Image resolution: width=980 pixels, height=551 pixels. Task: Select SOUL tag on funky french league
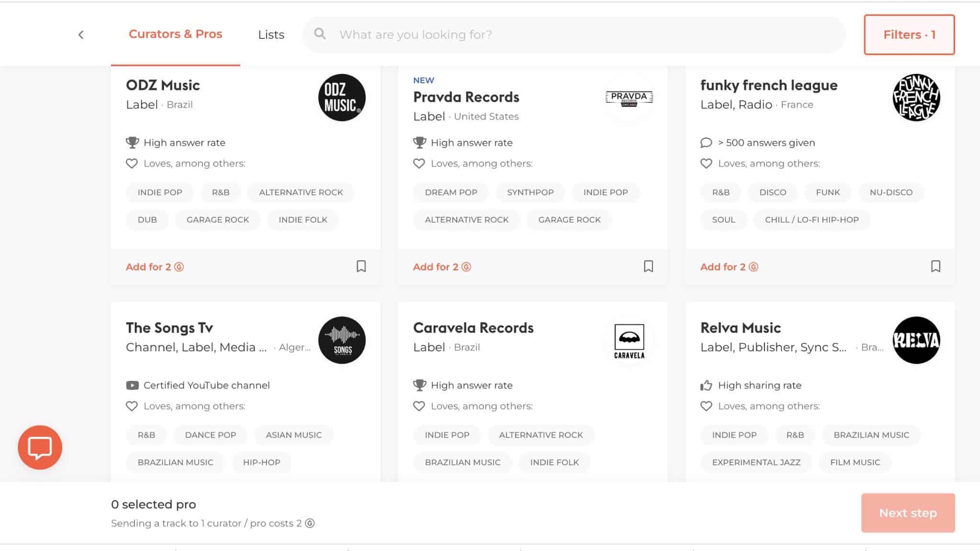pos(724,220)
